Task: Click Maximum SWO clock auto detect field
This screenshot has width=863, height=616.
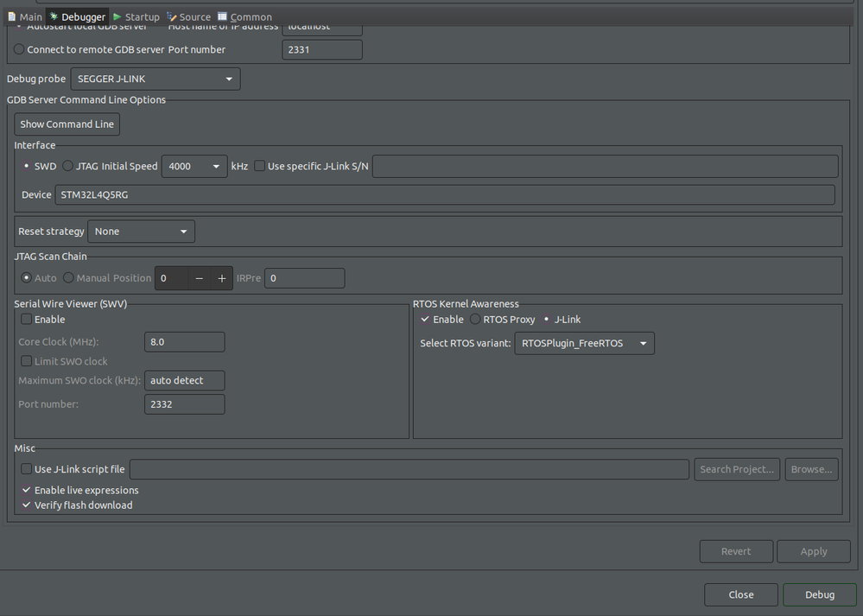Action: 184,380
